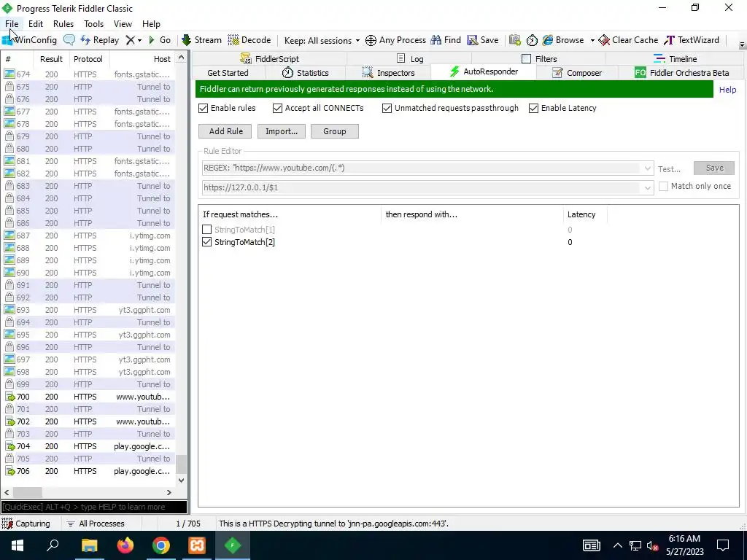
Task: Open taskbar search magnifier
Action: pyautogui.click(x=53, y=545)
